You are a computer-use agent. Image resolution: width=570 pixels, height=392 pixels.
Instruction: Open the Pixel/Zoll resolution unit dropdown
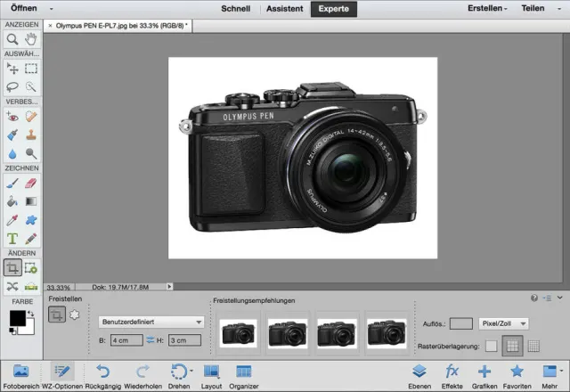point(503,323)
